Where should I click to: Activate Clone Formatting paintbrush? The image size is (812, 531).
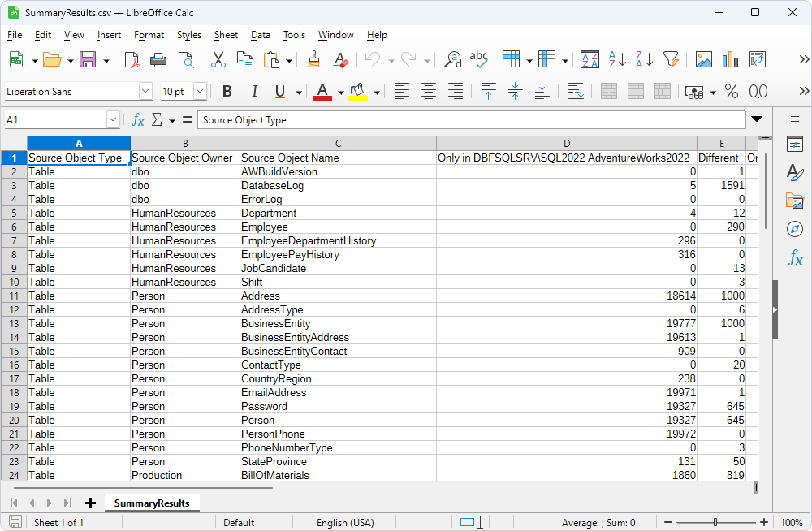click(313, 59)
